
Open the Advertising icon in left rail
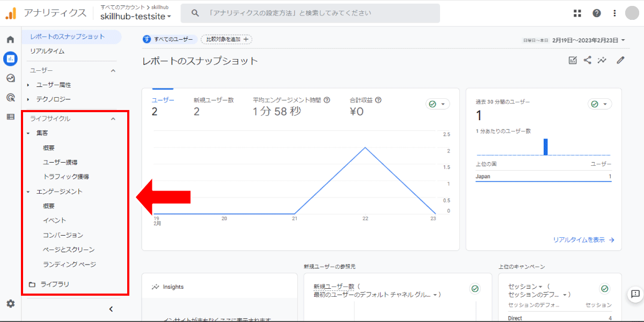[x=10, y=97]
